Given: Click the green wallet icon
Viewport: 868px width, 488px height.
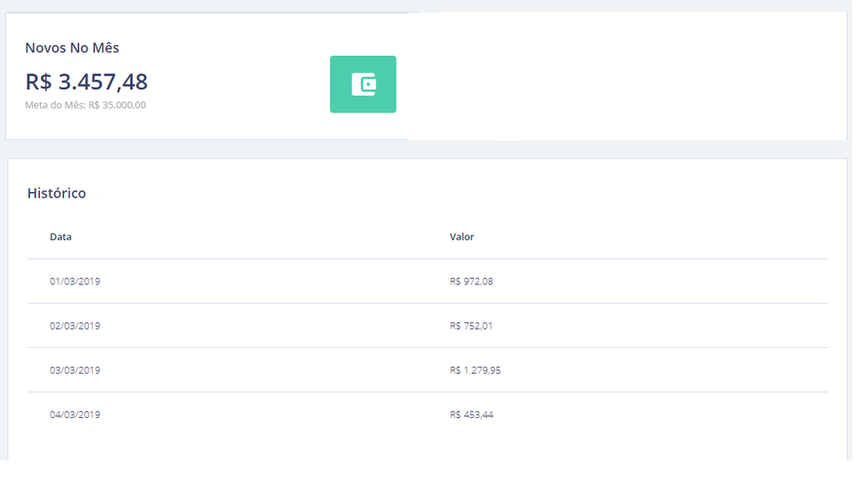Looking at the screenshot, I should [362, 84].
